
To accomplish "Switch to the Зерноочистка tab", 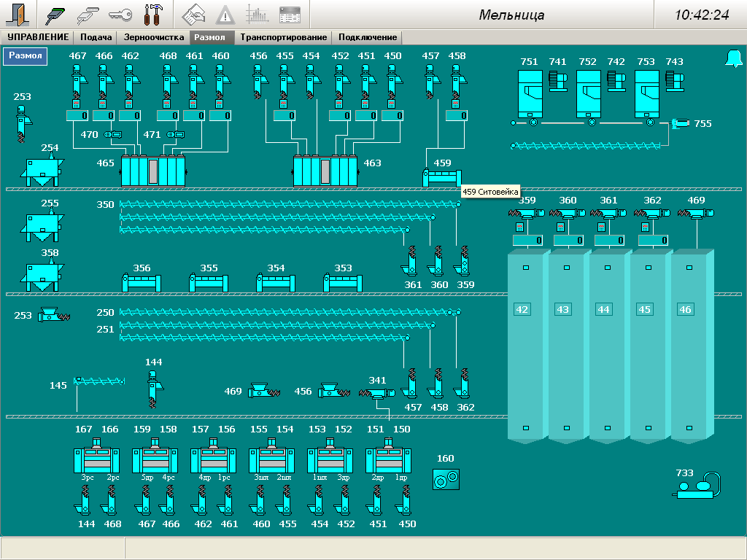I will pyautogui.click(x=153, y=37).
